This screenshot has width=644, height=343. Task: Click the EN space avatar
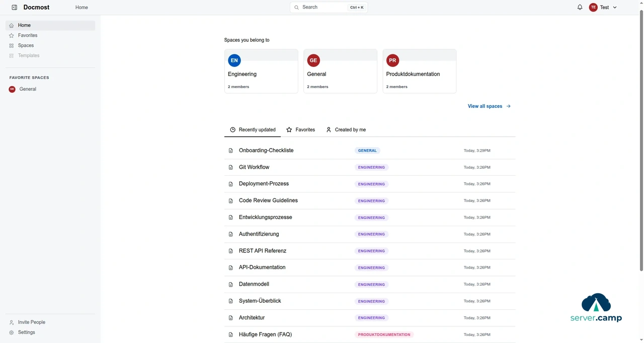point(234,60)
